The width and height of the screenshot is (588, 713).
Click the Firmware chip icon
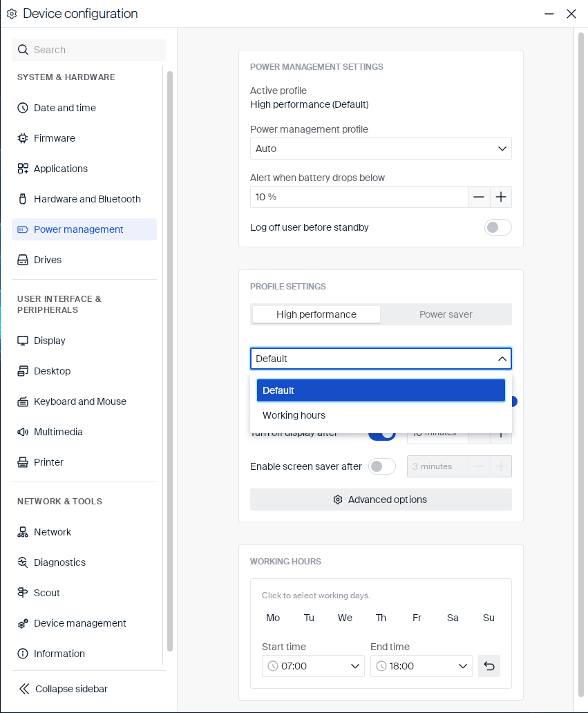pyautogui.click(x=23, y=138)
